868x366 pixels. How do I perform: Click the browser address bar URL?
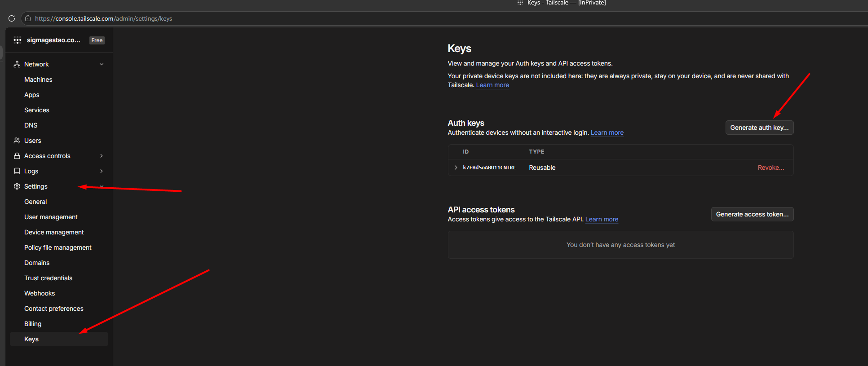click(104, 18)
